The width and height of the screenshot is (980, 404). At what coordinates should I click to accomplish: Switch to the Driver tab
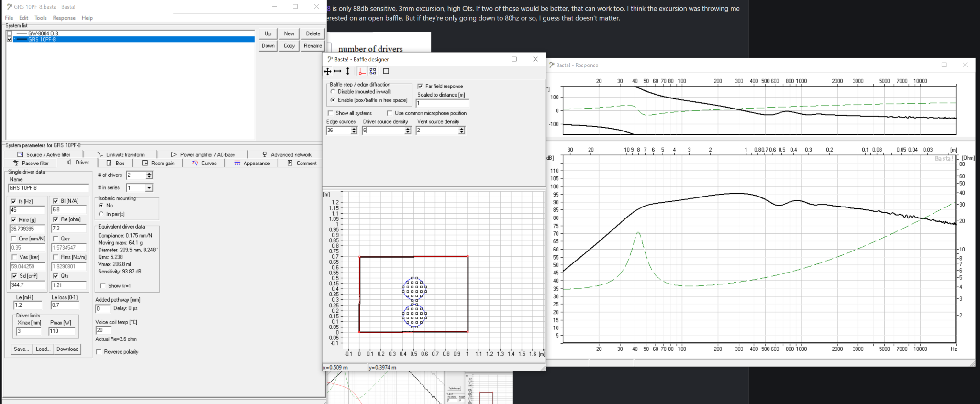78,163
